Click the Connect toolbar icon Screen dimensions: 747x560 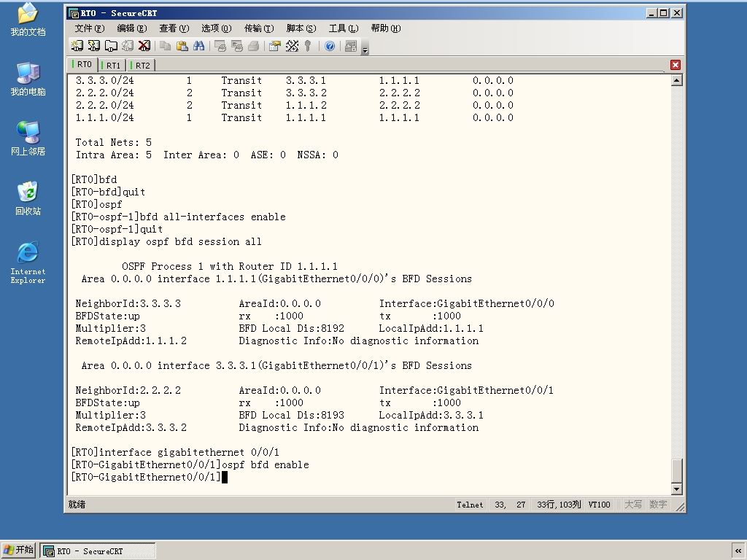77,46
